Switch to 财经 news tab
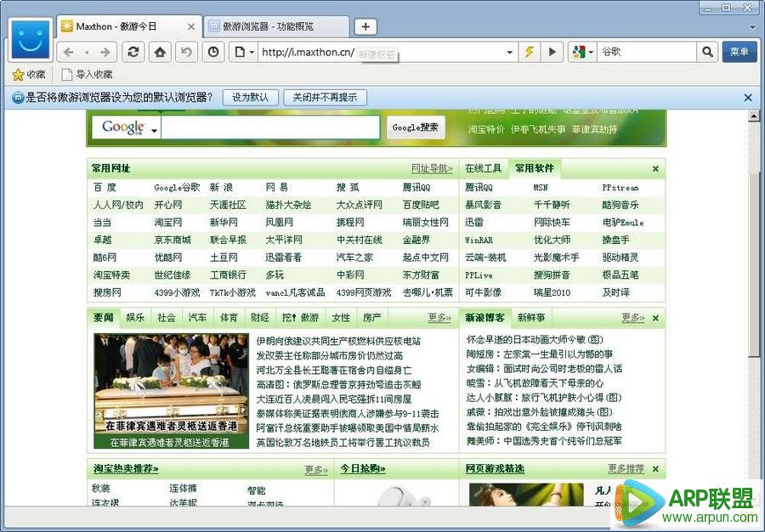The image size is (765, 532). (260, 318)
